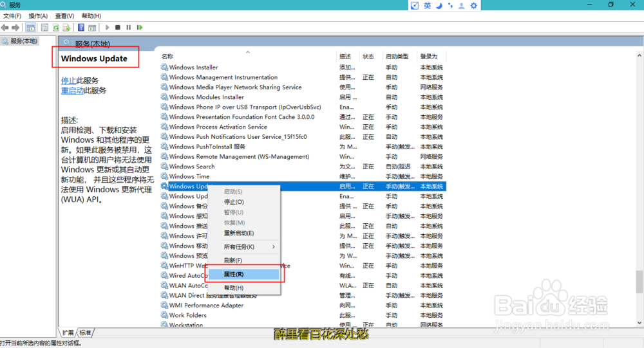This screenshot has height=348, width=644.
Task: Select the WMI Performance Adapter service name
Action: coord(206,306)
